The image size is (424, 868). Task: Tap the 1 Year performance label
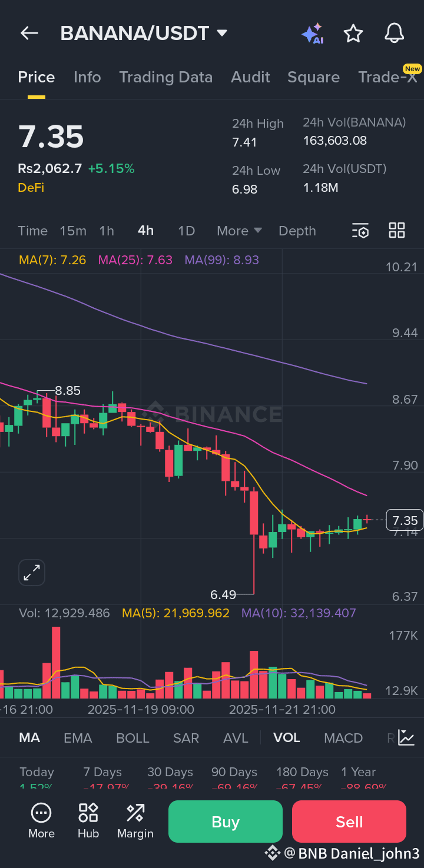358,771
